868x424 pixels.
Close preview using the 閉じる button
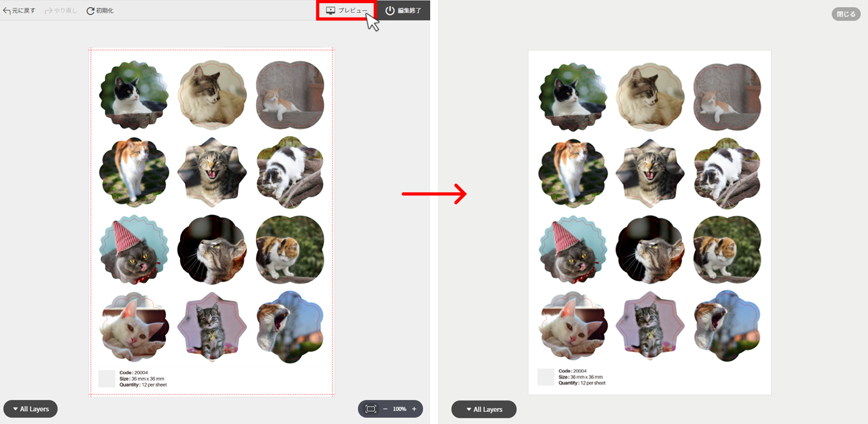pyautogui.click(x=846, y=14)
